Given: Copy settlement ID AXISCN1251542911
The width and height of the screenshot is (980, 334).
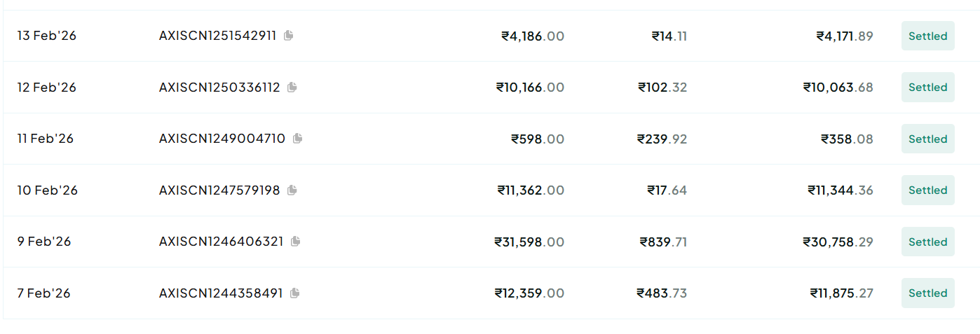Looking at the screenshot, I should 288,36.
